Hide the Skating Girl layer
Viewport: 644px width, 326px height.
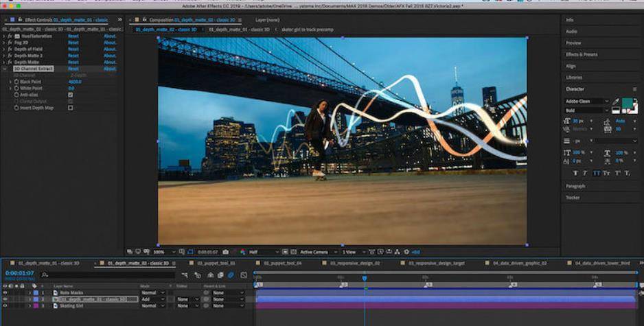(5, 305)
